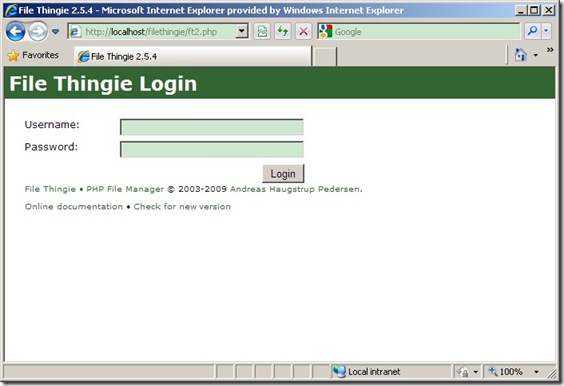Open the recent pages dropdown arrow
The width and height of the screenshot is (564, 386).
click(x=55, y=32)
